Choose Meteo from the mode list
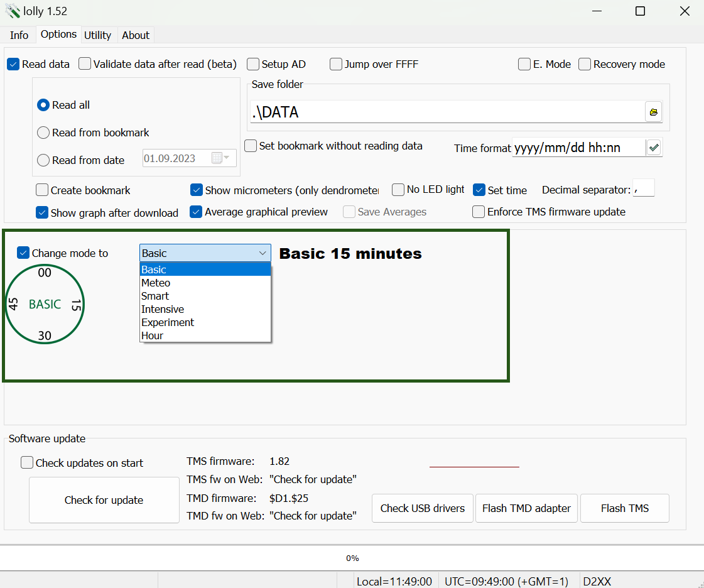This screenshot has height=588, width=704. 156,283
